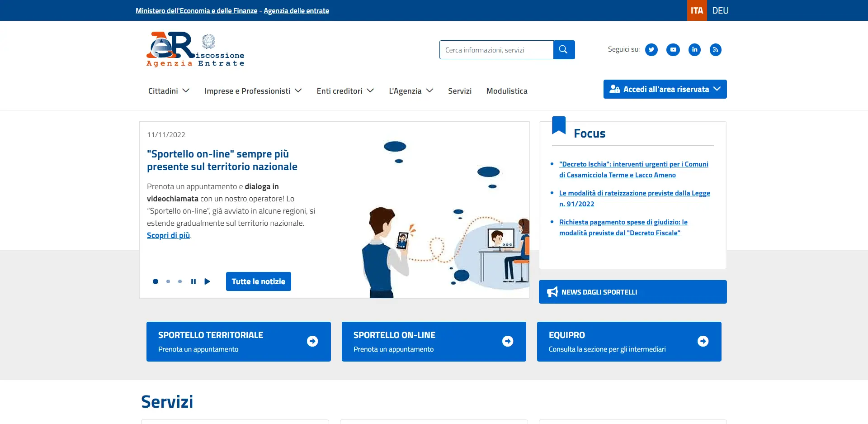Click the Tutte le notizie button
The image size is (868, 424).
tap(258, 281)
